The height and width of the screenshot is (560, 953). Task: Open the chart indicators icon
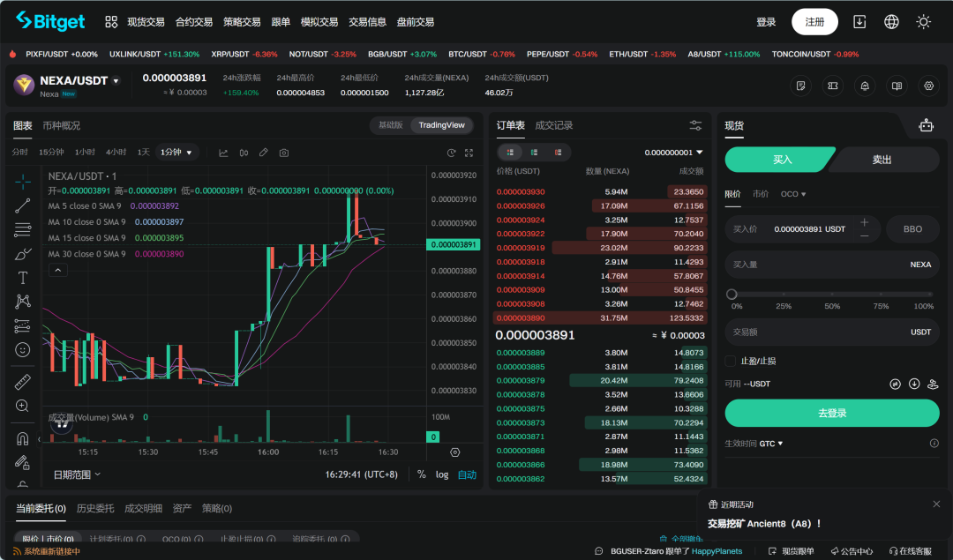point(223,153)
